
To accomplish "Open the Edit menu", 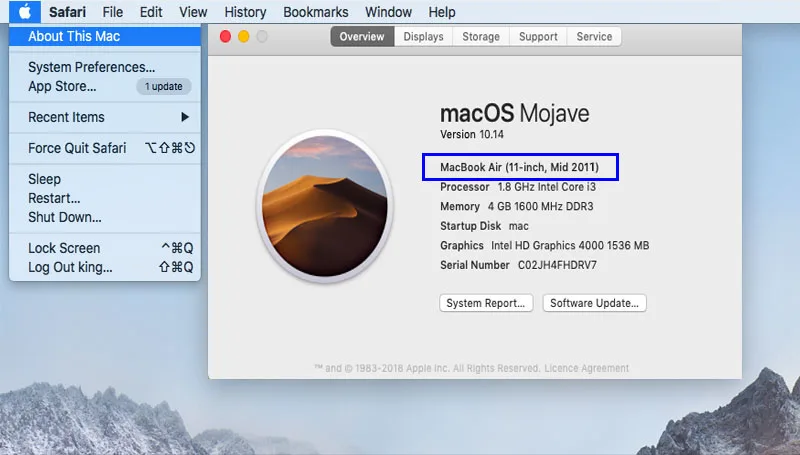I will pyautogui.click(x=151, y=12).
